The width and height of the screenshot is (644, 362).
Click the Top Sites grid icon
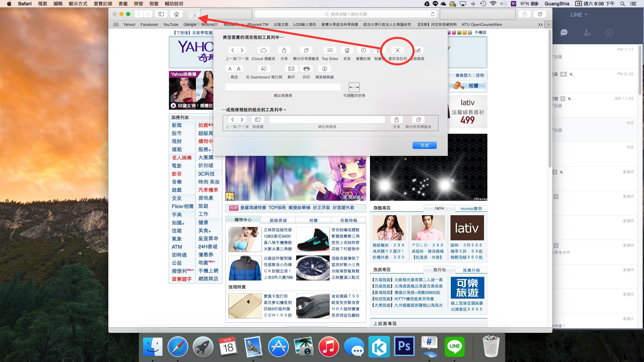click(330, 50)
